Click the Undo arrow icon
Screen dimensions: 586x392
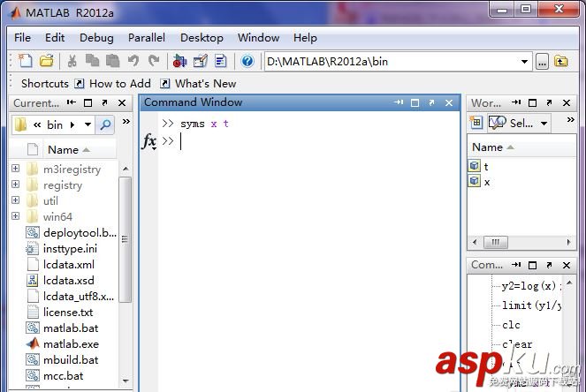click(133, 61)
